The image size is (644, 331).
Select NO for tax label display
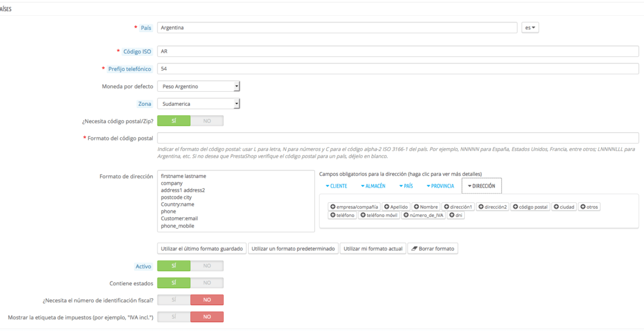pyautogui.click(x=207, y=317)
